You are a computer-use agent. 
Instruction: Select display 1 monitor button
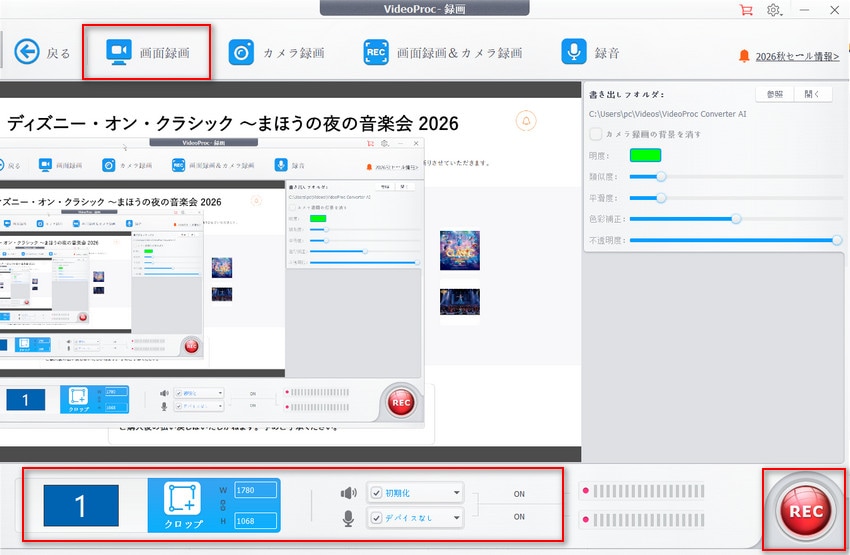click(81, 505)
